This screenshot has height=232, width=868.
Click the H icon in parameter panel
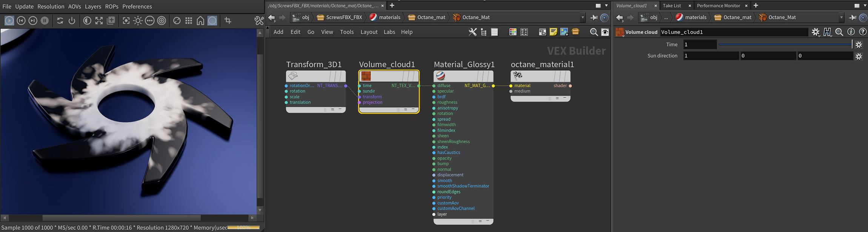pos(827,32)
